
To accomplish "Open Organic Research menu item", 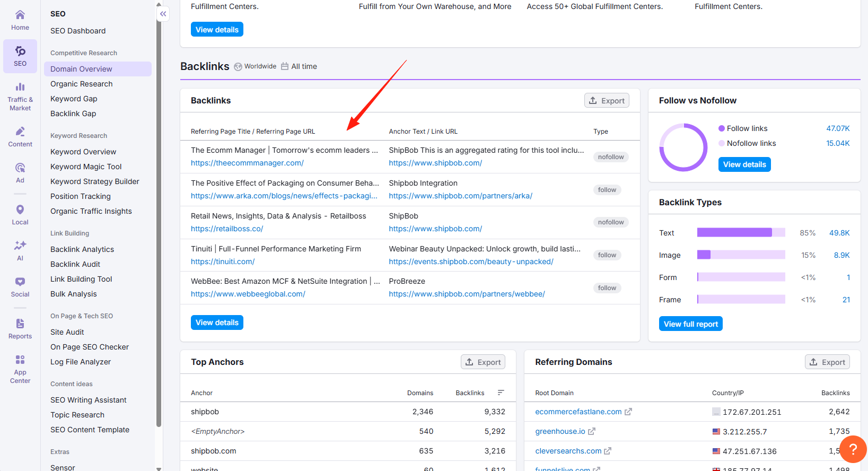I will pyautogui.click(x=82, y=84).
